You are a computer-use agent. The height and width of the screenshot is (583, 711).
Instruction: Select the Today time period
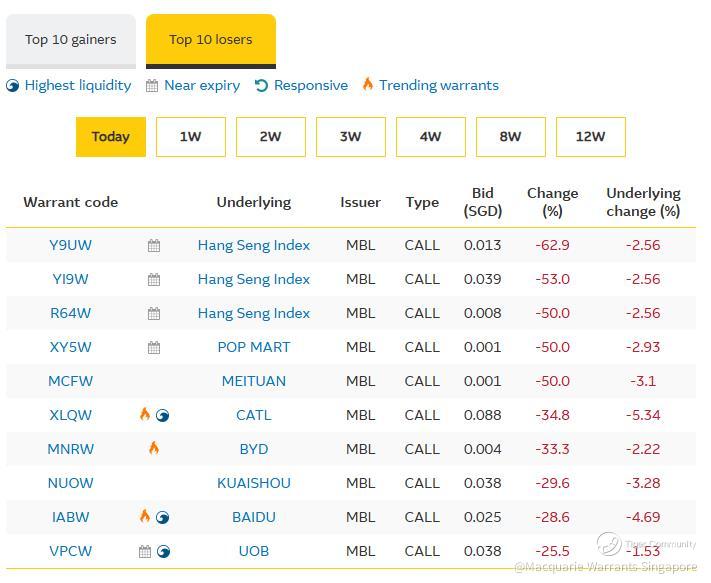click(110, 137)
